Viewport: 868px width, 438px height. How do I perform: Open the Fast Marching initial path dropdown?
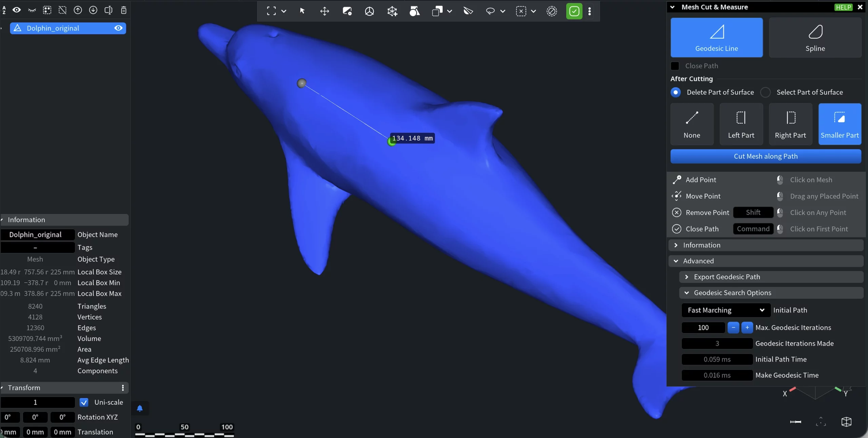(726, 310)
